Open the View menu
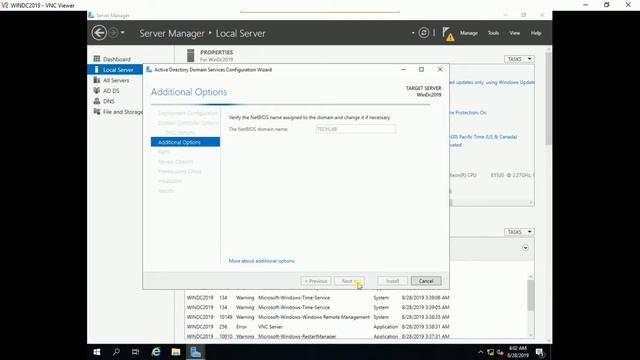Viewport: 640px width, 360px height. [514, 33]
